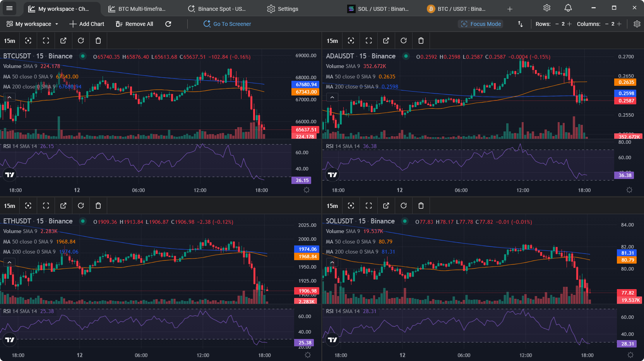Open the My workspace dropdown
The height and width of the screenshot is (361, 644).
pos(33,24)
